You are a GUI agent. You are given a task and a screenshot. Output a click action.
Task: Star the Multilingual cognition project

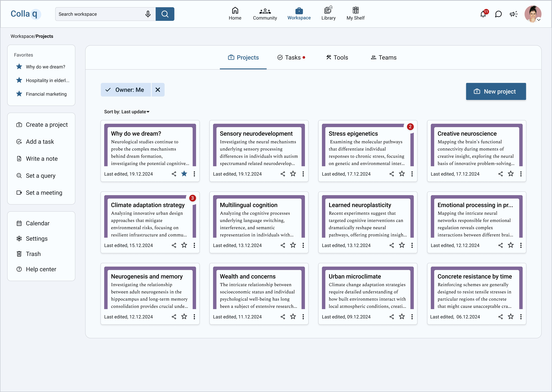pyautogui.click(x=293, y=245)
